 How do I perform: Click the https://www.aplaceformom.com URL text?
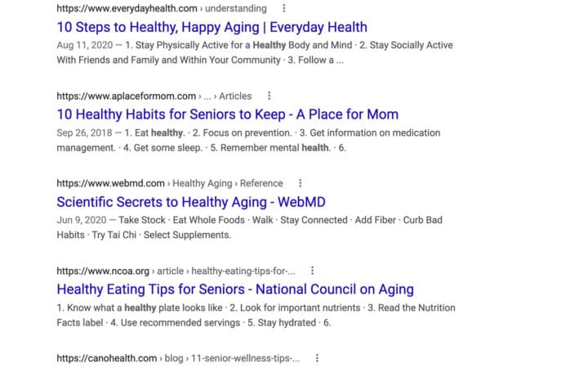point(126,96)
